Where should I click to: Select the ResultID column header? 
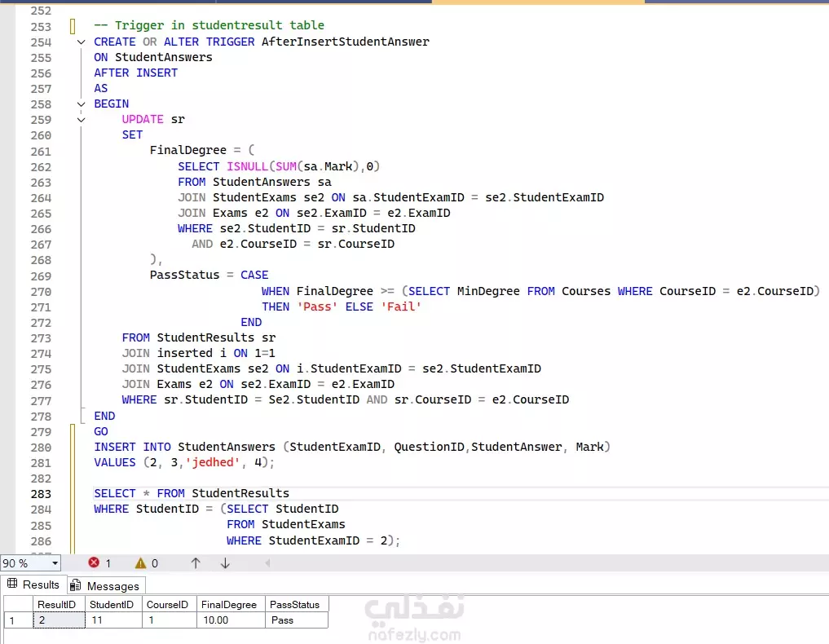pos(59,604)
